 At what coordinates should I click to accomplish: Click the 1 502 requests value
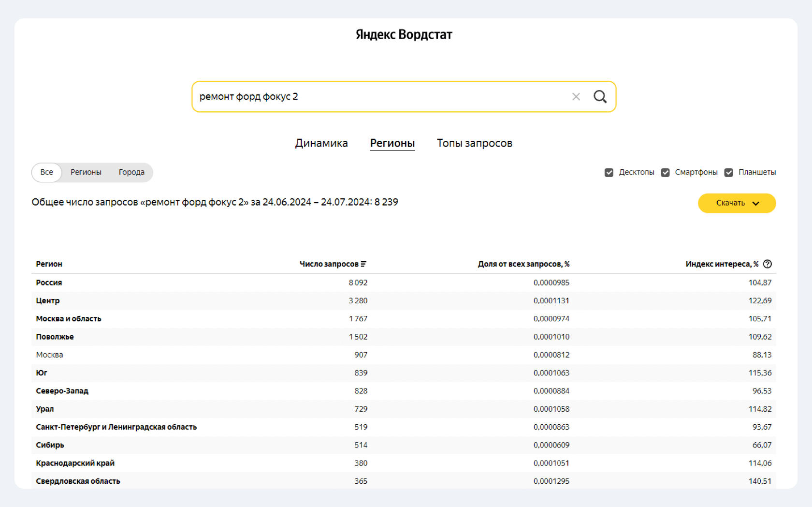(358, 337)
